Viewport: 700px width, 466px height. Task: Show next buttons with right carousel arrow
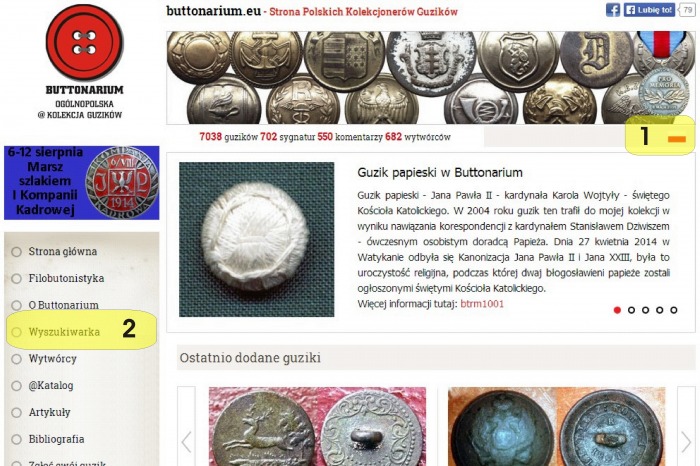point(686,441)
